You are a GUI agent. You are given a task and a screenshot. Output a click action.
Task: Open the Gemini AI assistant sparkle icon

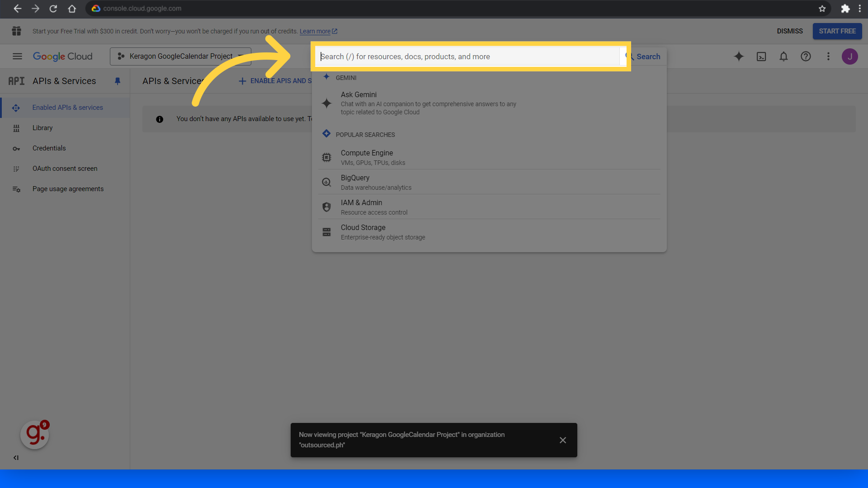[x=739, y=56]
